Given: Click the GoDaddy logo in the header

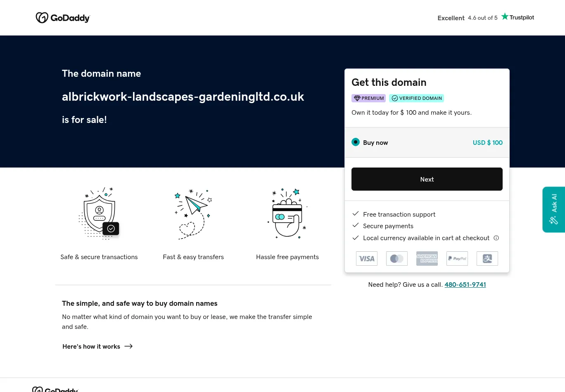Looking at the screenshot, I should click(x=63, y=18).
